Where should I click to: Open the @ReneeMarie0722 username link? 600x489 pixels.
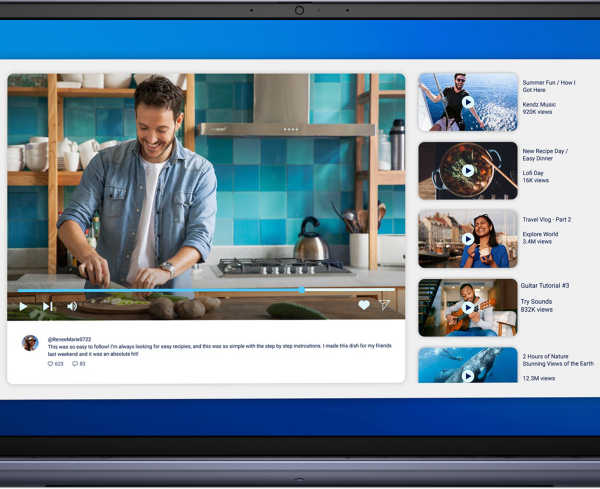coord(69,339)
